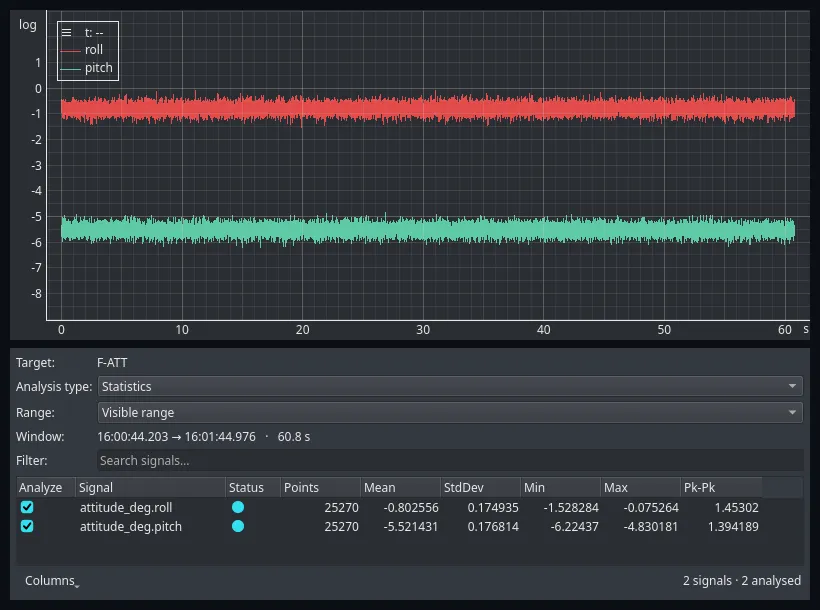Open the Analysis type Statistics dropdown
The image size is (820, 610).
click(x=450, y=386)
